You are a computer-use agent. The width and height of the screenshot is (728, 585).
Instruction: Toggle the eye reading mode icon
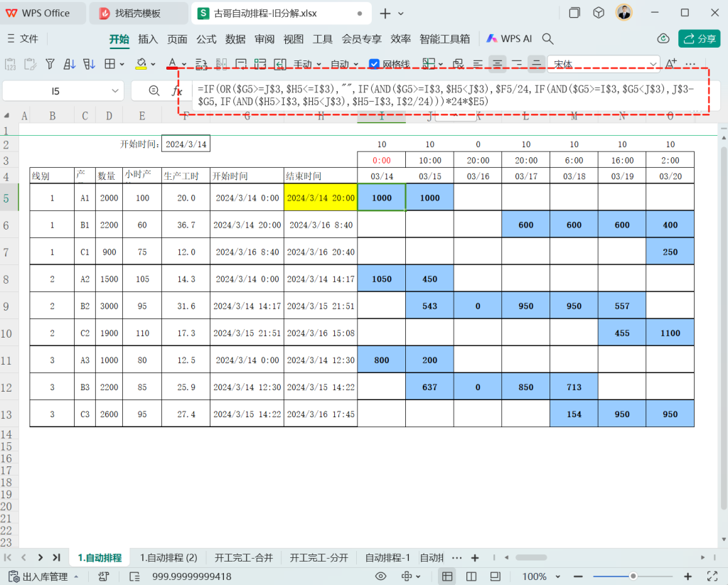pos(381,576)
